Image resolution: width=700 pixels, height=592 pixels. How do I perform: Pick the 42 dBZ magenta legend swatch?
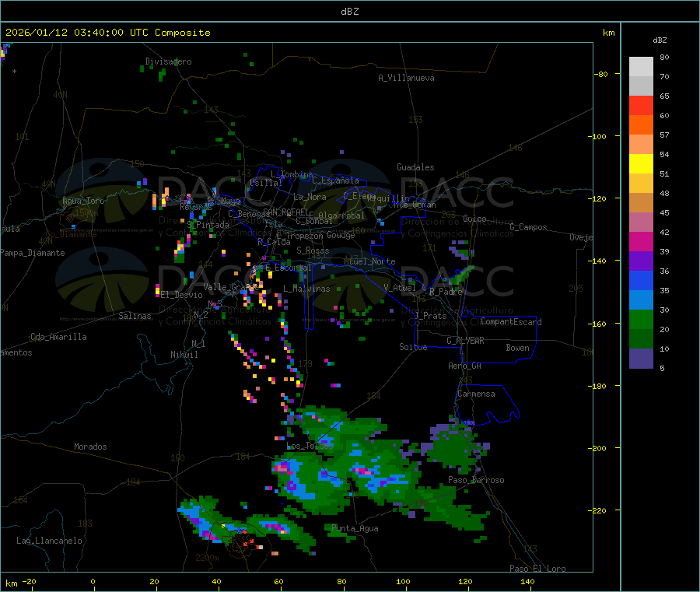click(x=641, y=241)
